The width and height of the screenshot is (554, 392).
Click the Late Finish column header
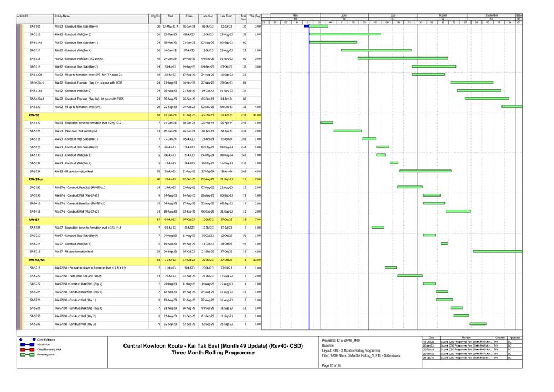(227, 17)
